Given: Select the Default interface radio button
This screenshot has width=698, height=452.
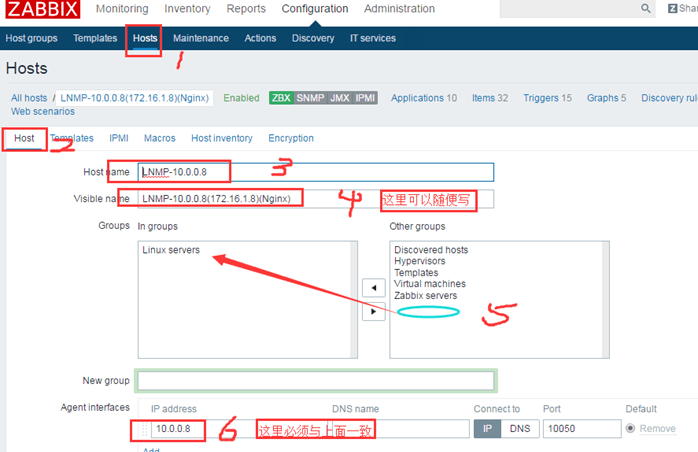Looking at the screenshot, I should coord(630,428).
